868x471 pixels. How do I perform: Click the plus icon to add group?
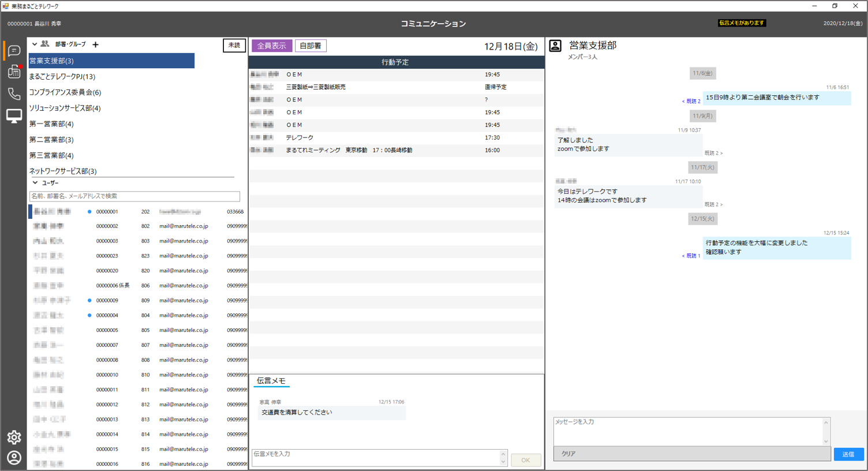click(x=96, y=44)
